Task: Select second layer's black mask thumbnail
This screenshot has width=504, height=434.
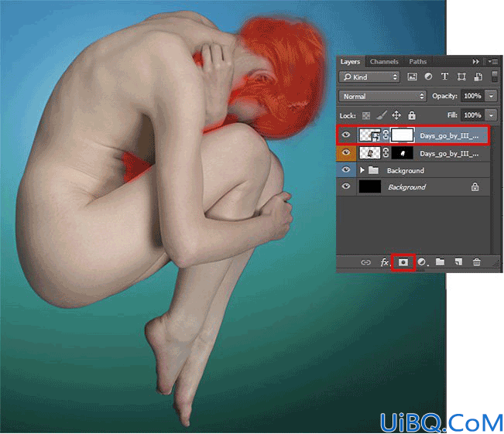Action: tap(402, 153)
